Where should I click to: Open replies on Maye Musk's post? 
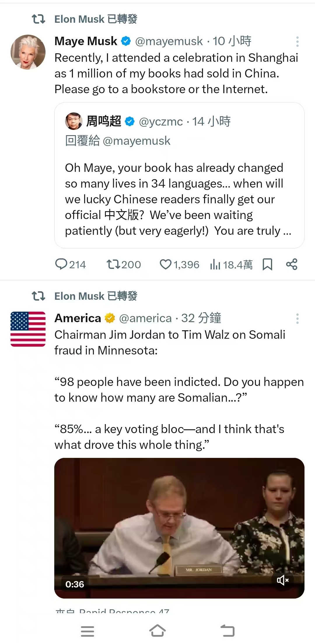pos(62,264)
